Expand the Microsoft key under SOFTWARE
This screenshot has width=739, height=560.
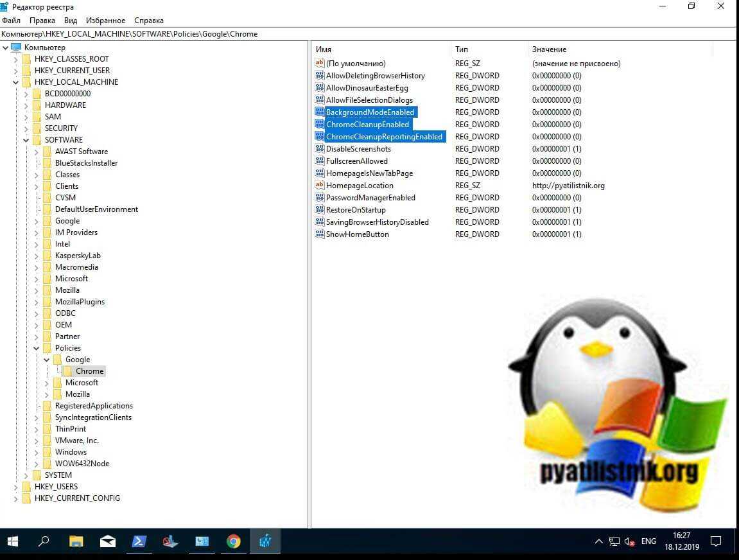(x=37, y=279)
